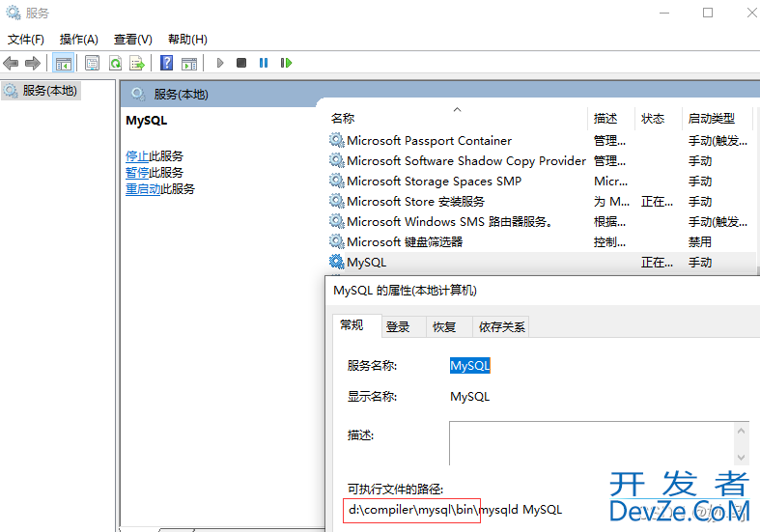Click the Back arrow toolbar icon

point(11,63)
